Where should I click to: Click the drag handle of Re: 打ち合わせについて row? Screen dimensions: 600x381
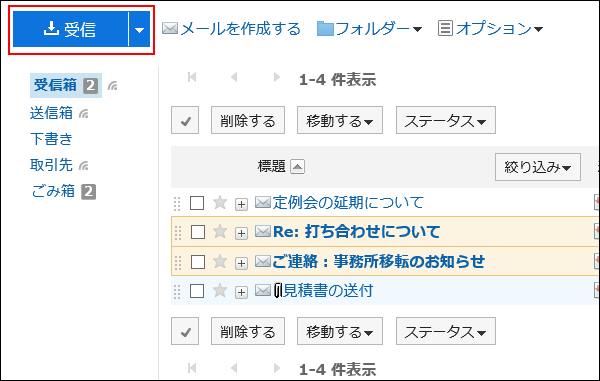point(178,233)
